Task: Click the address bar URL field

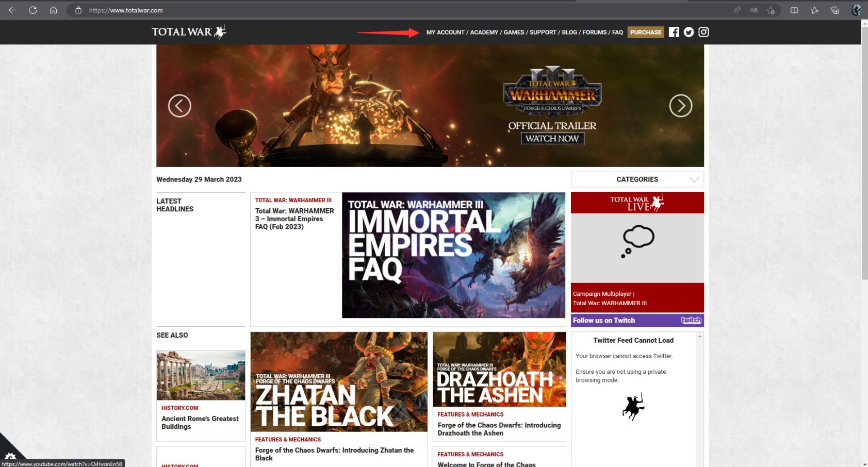Action: point(402,10)
